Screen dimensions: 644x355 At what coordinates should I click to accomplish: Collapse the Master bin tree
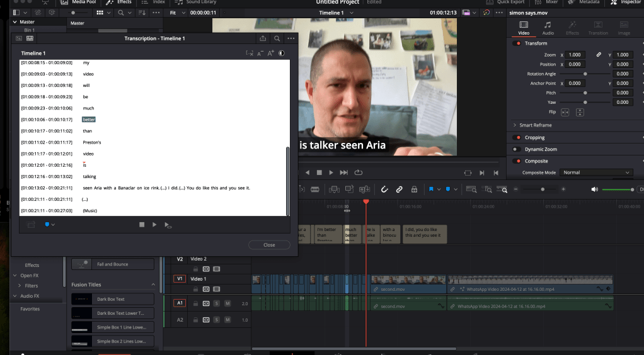coord(14,22)
